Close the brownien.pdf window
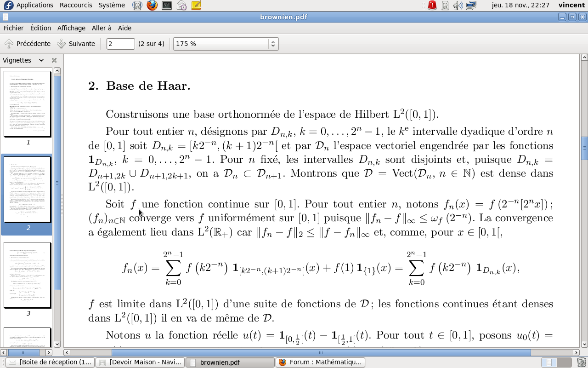 [x=582, y=17]
